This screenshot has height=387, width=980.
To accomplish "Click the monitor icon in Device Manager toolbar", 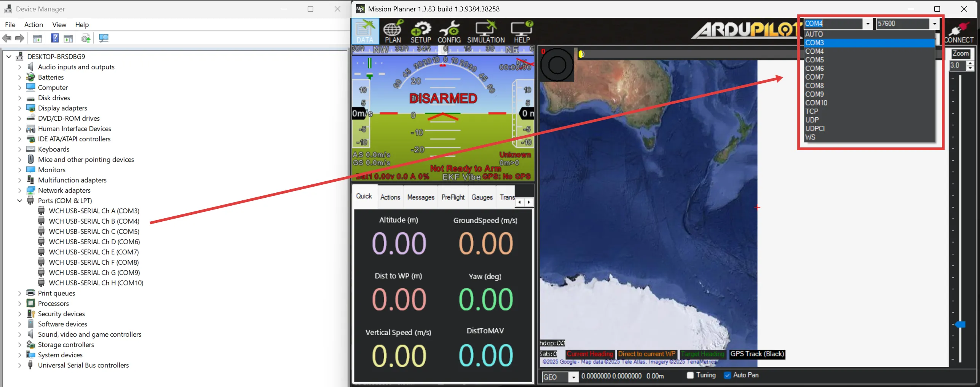I will (x=104, y=38).
